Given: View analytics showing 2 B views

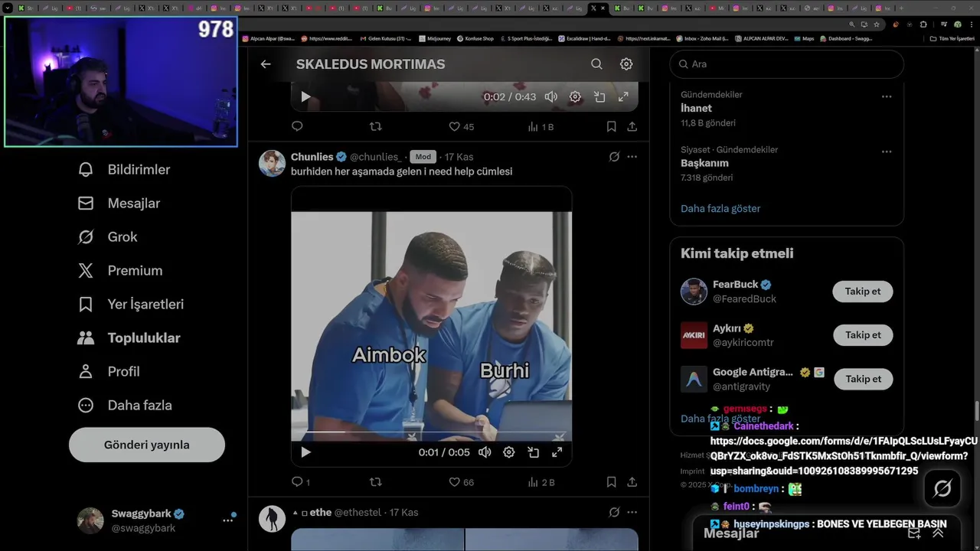Looking at the screenshot, I should [541, 482].
